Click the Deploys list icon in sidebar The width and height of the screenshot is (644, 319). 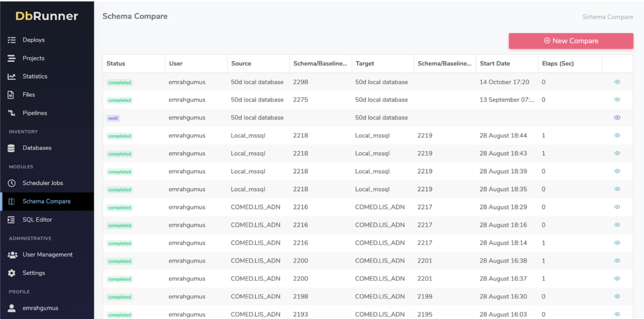tap(12, 40)
